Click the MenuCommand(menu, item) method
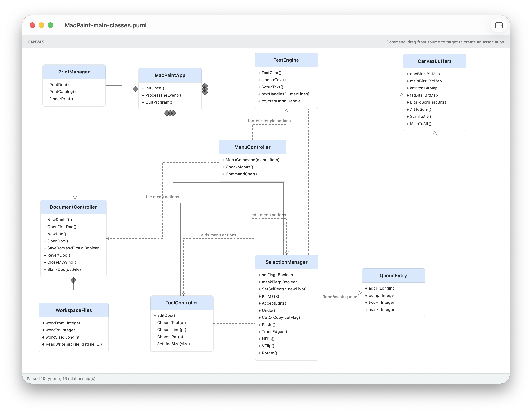The image size is (532, 413). pos(251,160)
